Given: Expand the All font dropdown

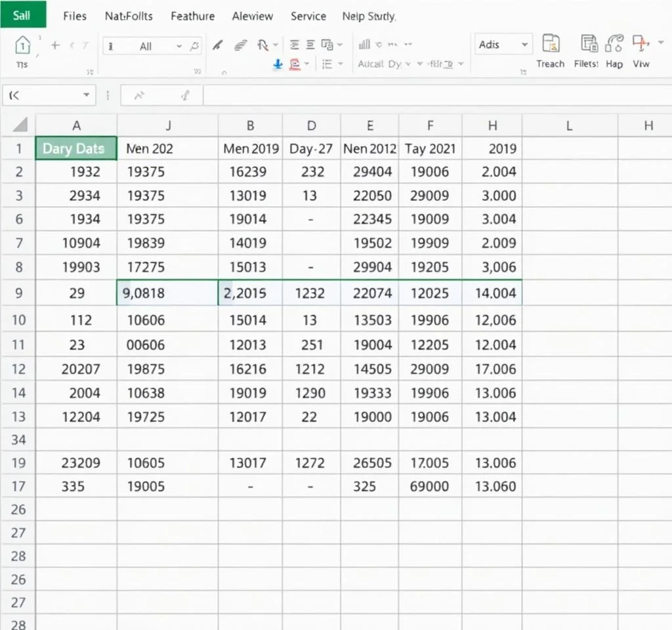Looking at the screenshot, I should [178, 46].
